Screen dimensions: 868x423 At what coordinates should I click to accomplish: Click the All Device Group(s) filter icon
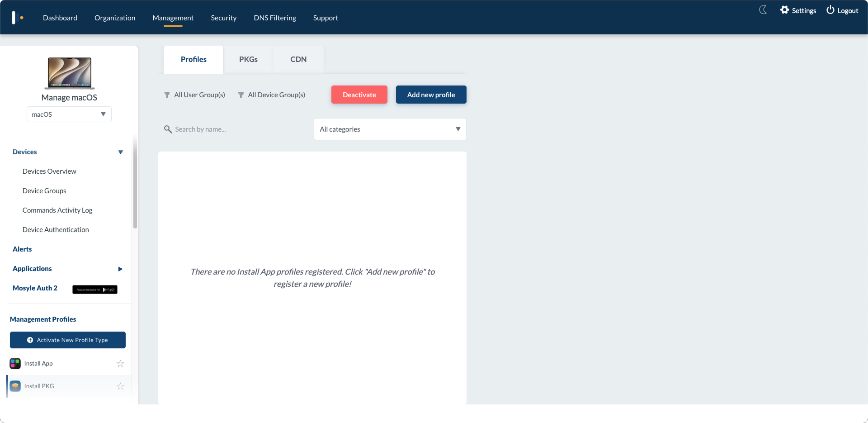pos(241,95)
